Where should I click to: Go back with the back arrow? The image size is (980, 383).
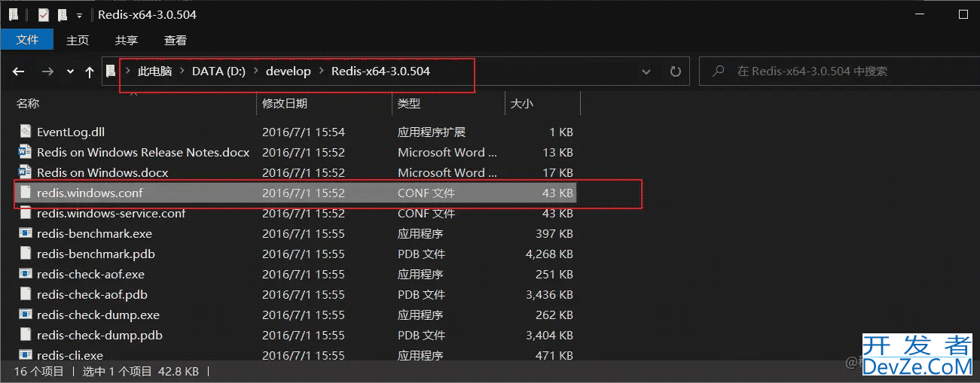(19, 71)
